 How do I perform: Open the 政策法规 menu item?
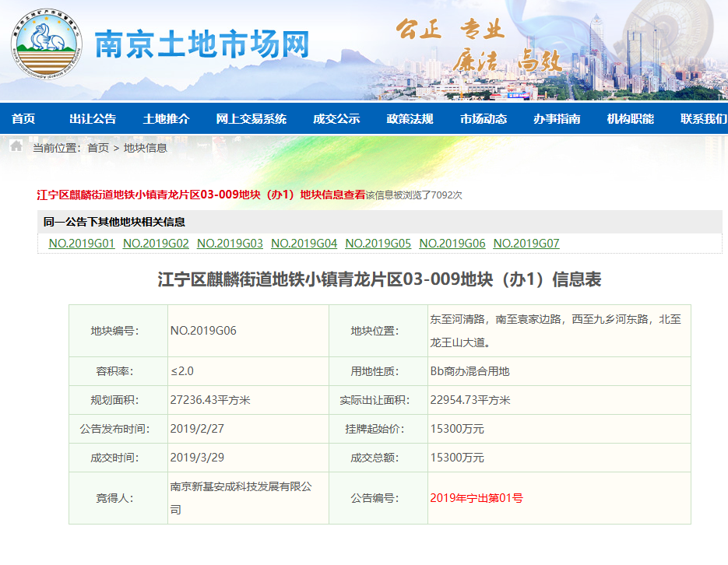coord(410,119)
